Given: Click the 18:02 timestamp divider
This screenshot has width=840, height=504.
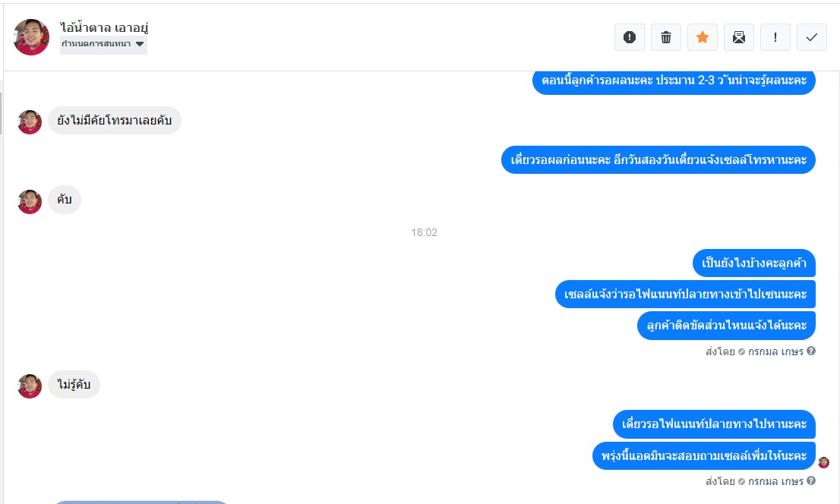Looking at the screenshot, I should [425, 232].
